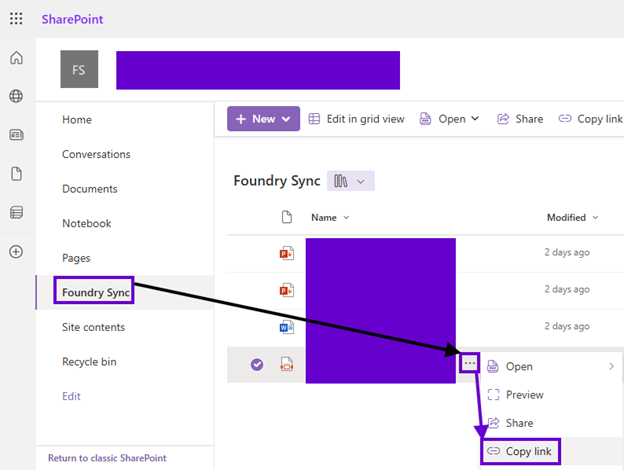Click the Modified column header
This screenshot has width=624, height=470.
(566, 218)
